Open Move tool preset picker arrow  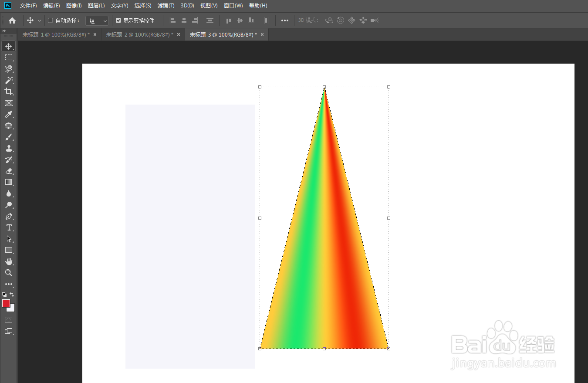40,20
